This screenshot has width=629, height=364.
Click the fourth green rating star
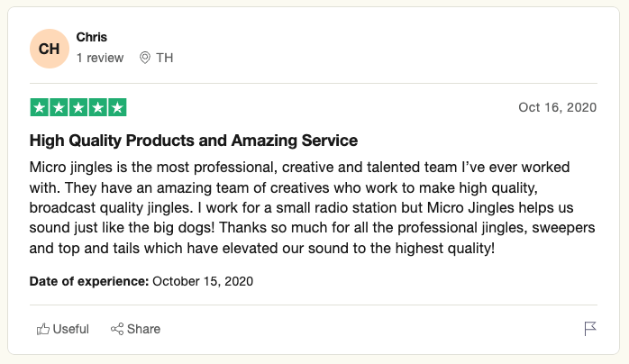tap(97, 107)
